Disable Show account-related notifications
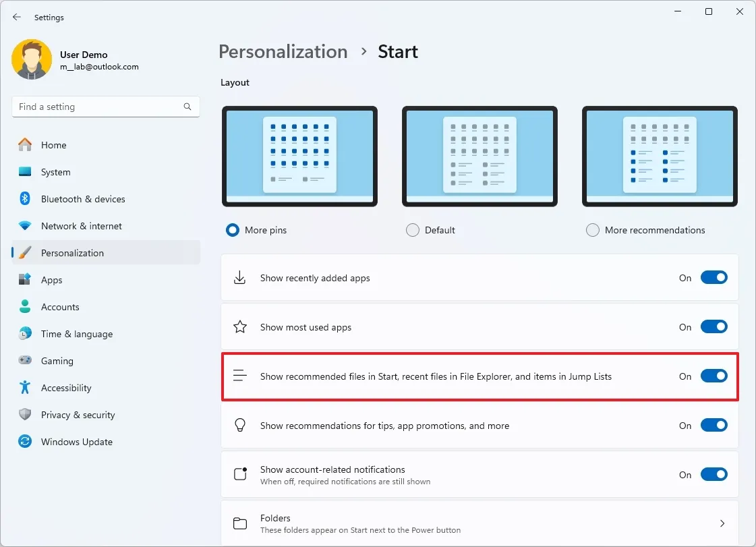 point(714,475)
